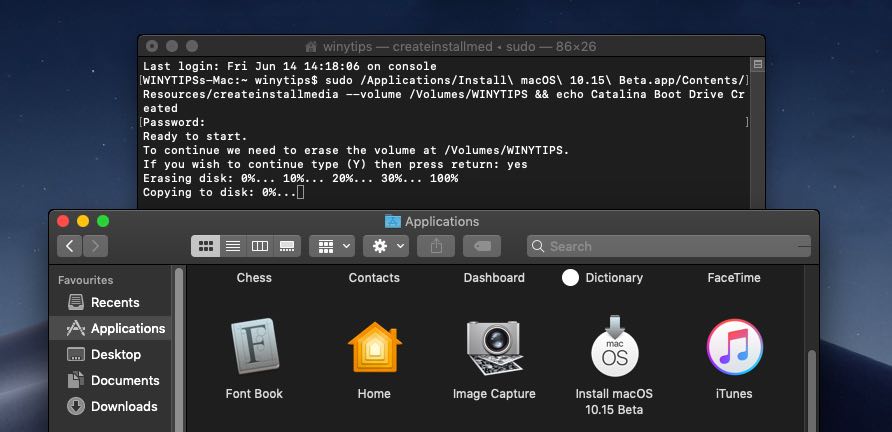The width and height of the screenshot is (892, 432).
Task: Switch Finder to column view
Action: 260,246
